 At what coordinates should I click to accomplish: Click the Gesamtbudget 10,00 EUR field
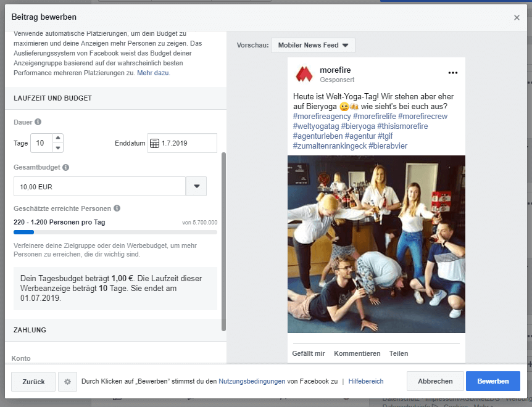(99, 186)
